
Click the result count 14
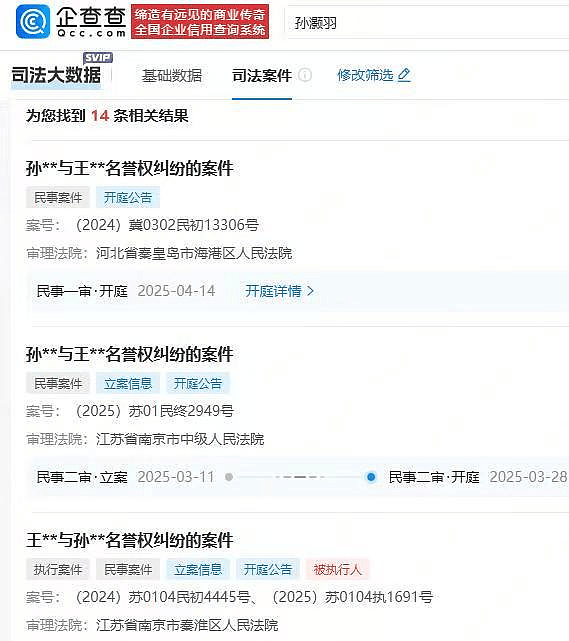coord(100,116)
